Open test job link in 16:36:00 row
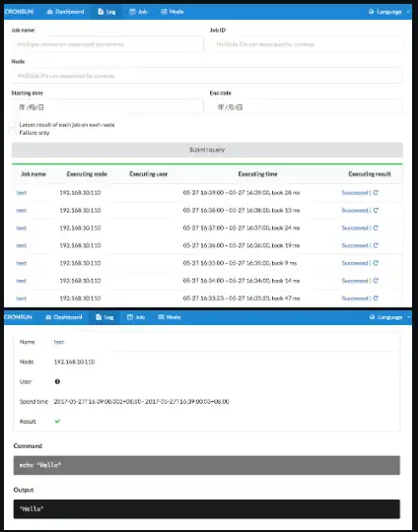Screen dimensions: 418x532 point(22,245)
